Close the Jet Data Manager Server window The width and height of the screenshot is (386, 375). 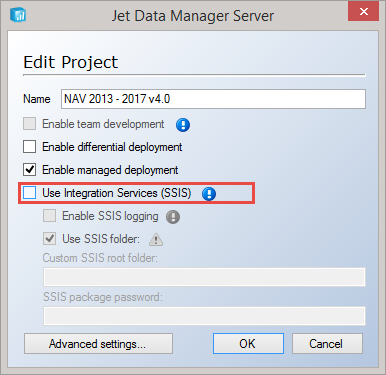coord(364,11)
